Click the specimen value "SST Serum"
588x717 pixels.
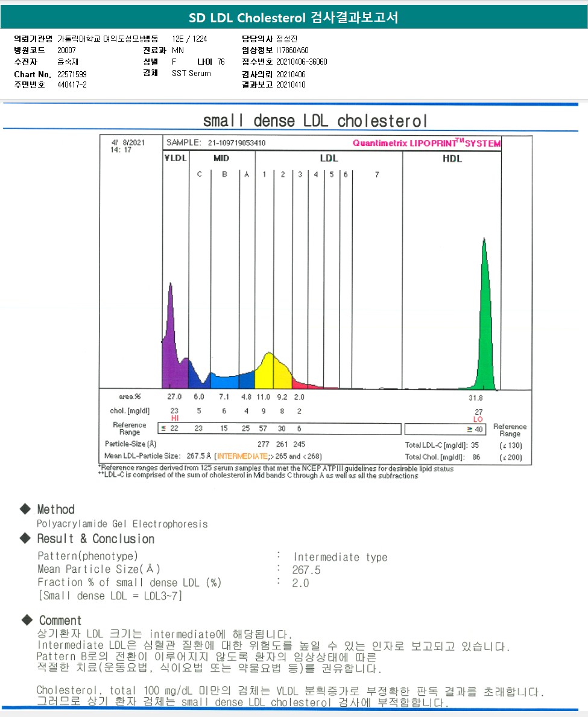point(191,73)
